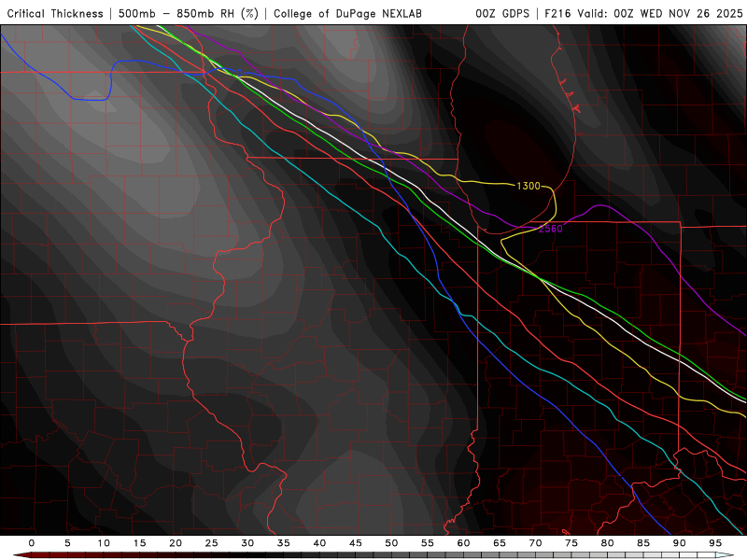Click the "30" color scale label
This screenshot has height=560, width=747.
(247, 543)
